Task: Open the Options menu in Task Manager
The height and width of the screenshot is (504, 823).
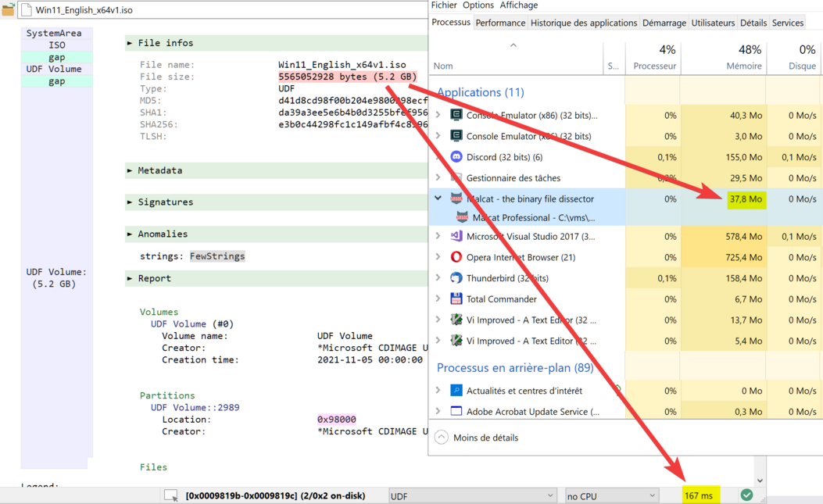Action: [x=478, y=5]
